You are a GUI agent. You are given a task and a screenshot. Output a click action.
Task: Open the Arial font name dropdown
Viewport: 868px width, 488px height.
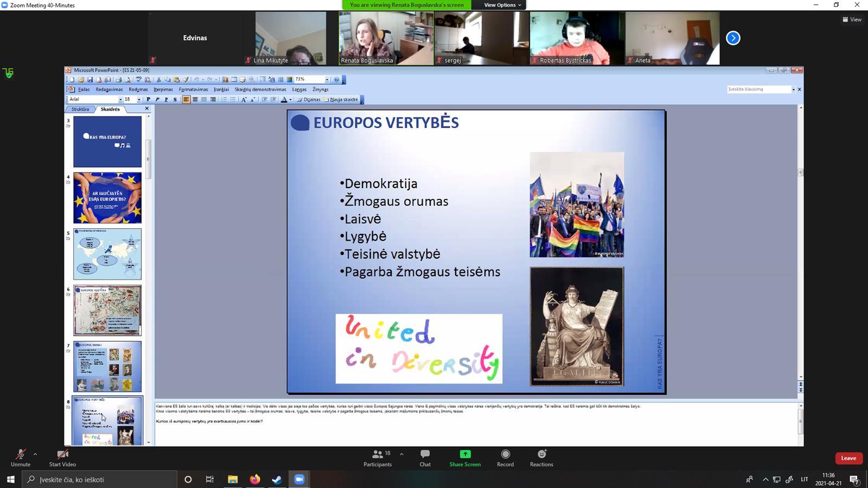[x=120, y=99]
